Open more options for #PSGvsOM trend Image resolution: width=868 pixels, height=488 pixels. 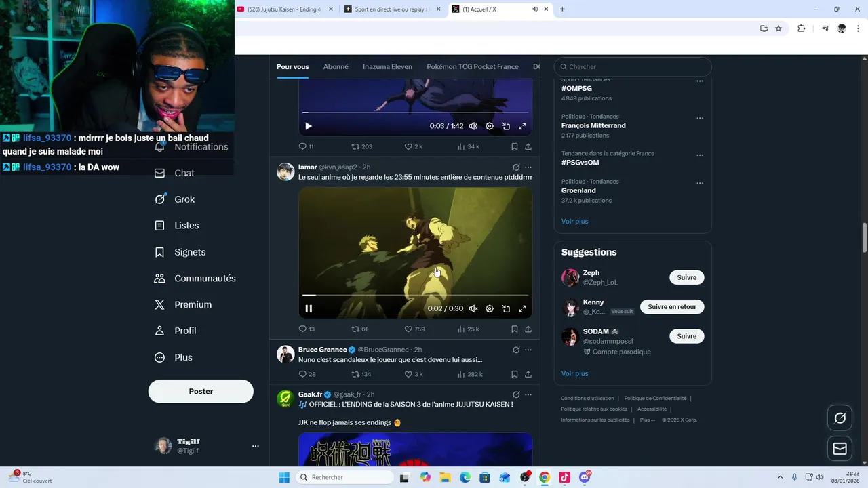700,155
